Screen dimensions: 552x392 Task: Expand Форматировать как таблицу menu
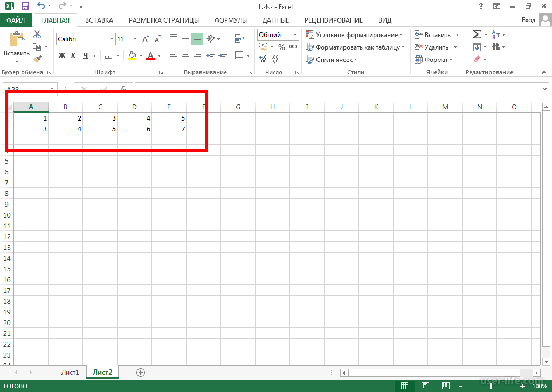(355, 47)
